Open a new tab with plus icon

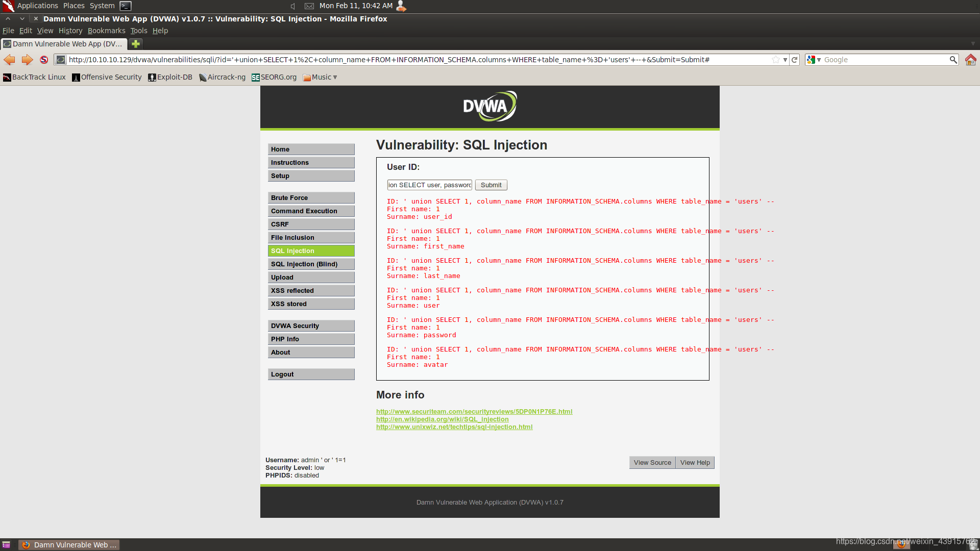[x=136, y=44]
